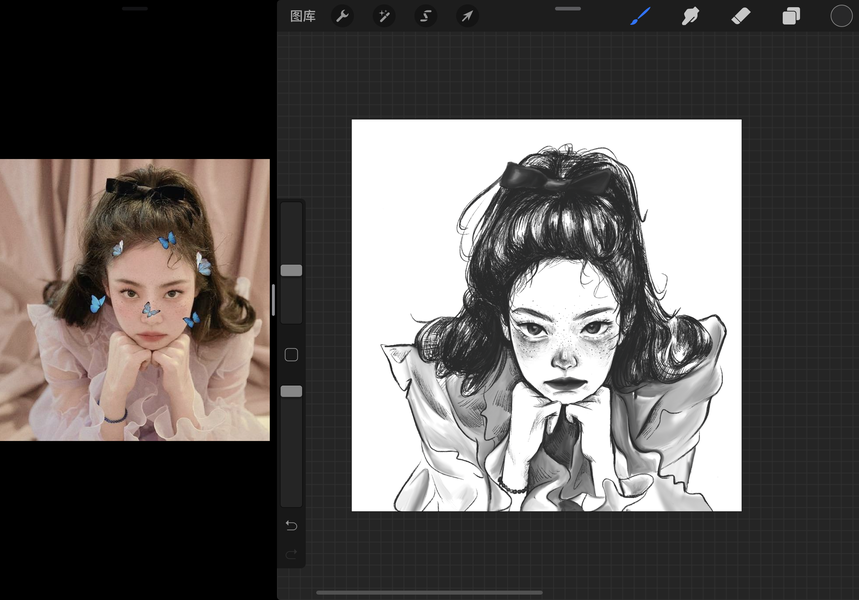The width and height of the screenshot is (859, 600).
Task: Tap the multitasking handle above the canvas
Action: click(568, 9)
